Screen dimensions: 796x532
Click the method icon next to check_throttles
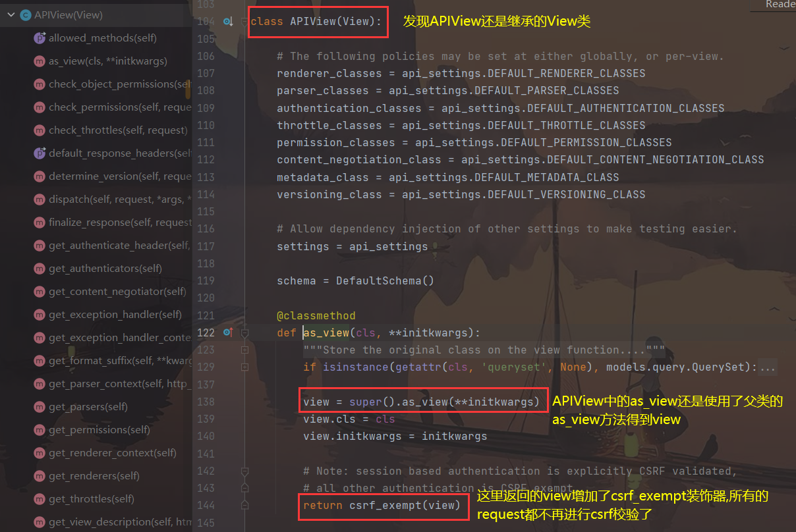40,130
